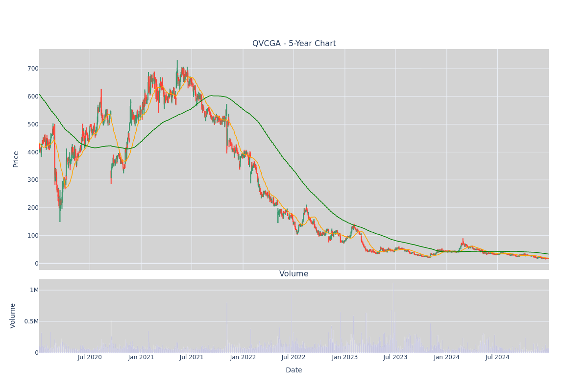Click the Jan 2024 date label
The width and height of the screenshot is (588, 392).
(x=447, y=357)
